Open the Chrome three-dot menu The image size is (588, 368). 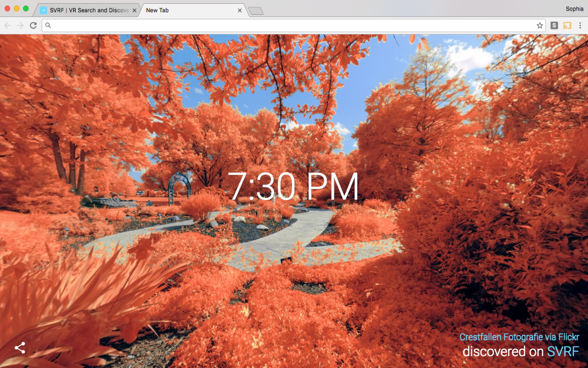[x=580, y=26]
